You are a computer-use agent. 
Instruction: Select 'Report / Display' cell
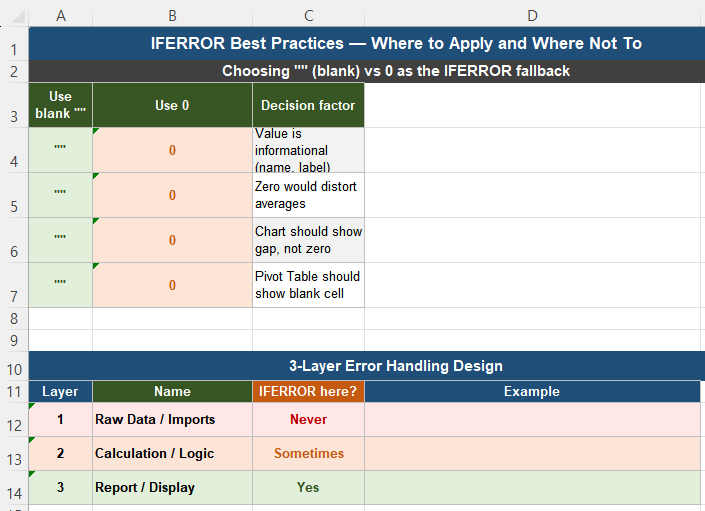click(172, 488)
